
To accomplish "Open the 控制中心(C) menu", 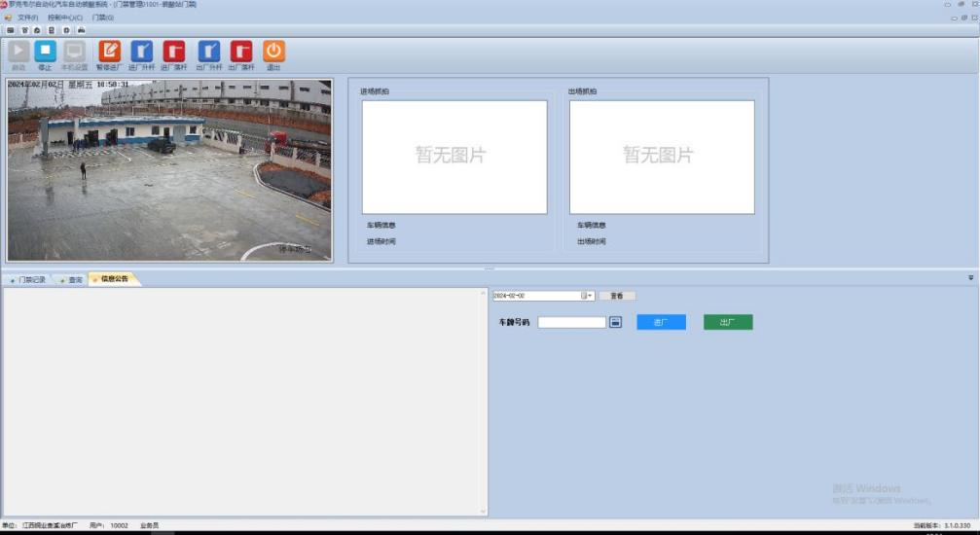I will pyautogui.click(x=64, y=18).
